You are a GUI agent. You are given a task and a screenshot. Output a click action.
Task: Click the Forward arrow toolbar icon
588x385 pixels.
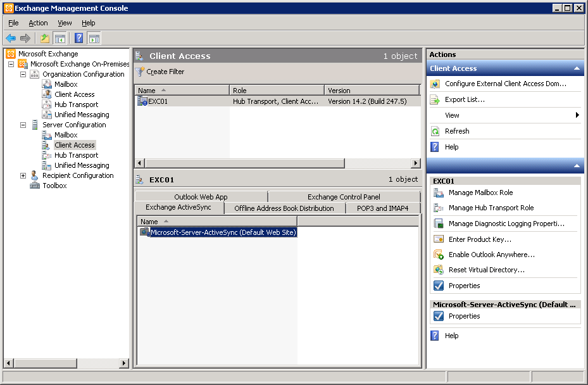click(x=25, y=38)
